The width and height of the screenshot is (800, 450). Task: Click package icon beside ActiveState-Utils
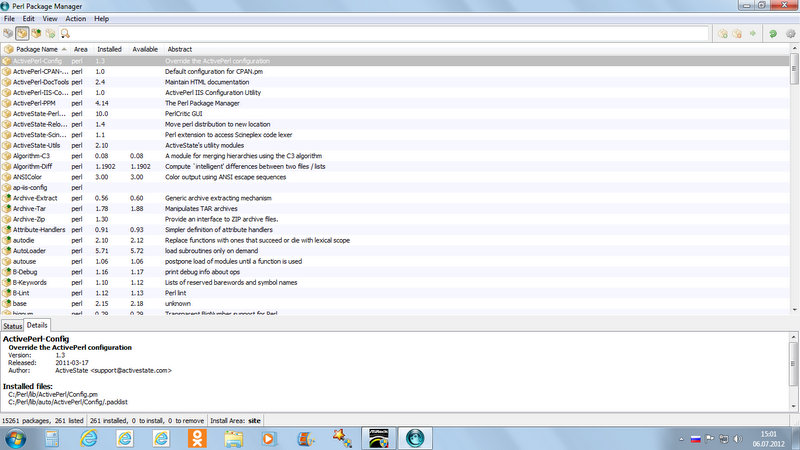coord(7,145)
